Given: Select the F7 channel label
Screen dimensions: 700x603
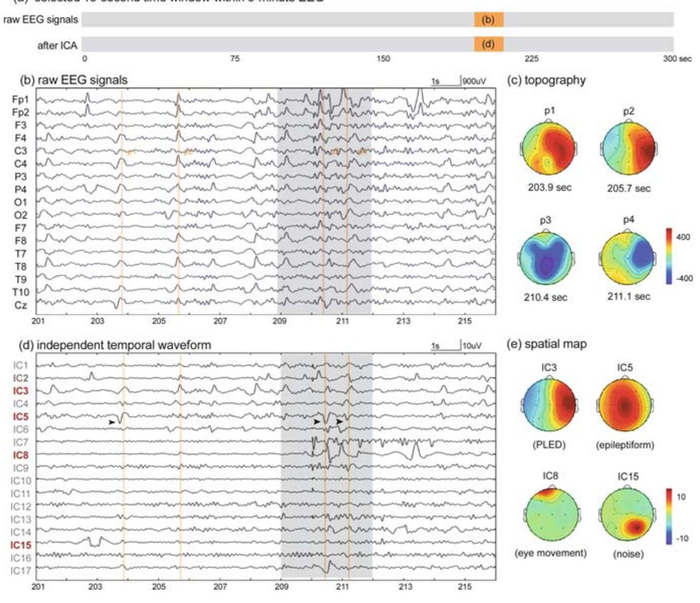Looking at the screenshot, I should tap(21, 228).
